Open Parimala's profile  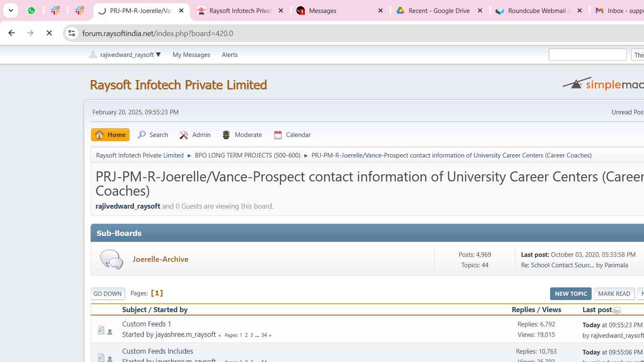point(616,265)
